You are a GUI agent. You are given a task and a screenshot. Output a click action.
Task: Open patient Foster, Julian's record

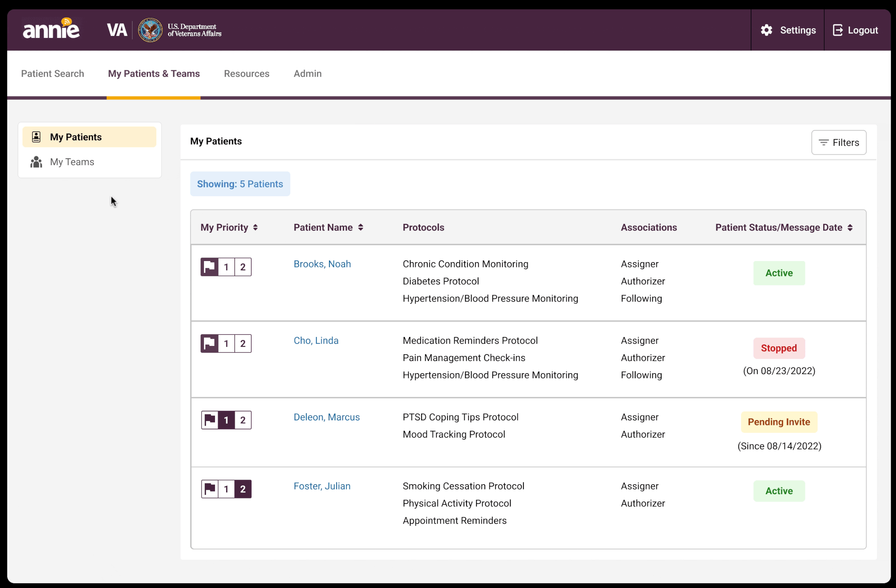click(322, 486)
